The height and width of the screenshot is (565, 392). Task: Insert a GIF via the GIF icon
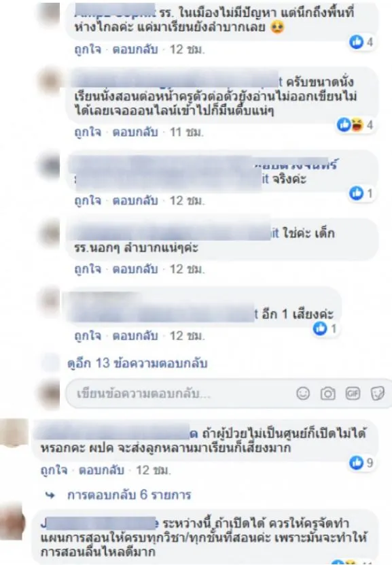point(353,394)
